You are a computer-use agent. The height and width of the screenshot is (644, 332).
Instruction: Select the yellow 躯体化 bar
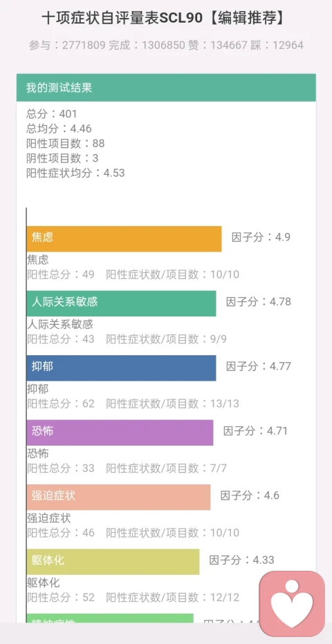pos(113,562)
